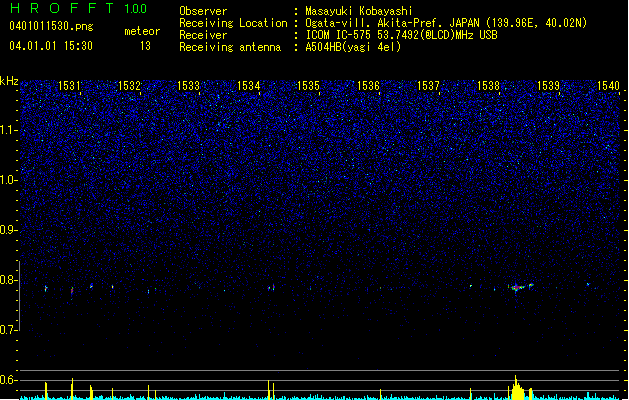Screen dimensions: 629x400
Task: Click the 1535 time axis label
Action: [308, 86]
